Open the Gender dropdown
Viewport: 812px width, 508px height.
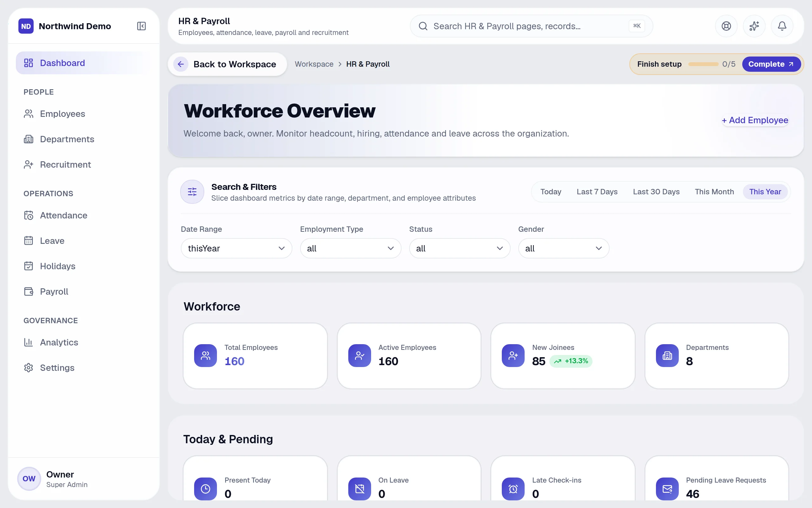tap(563, 248)
